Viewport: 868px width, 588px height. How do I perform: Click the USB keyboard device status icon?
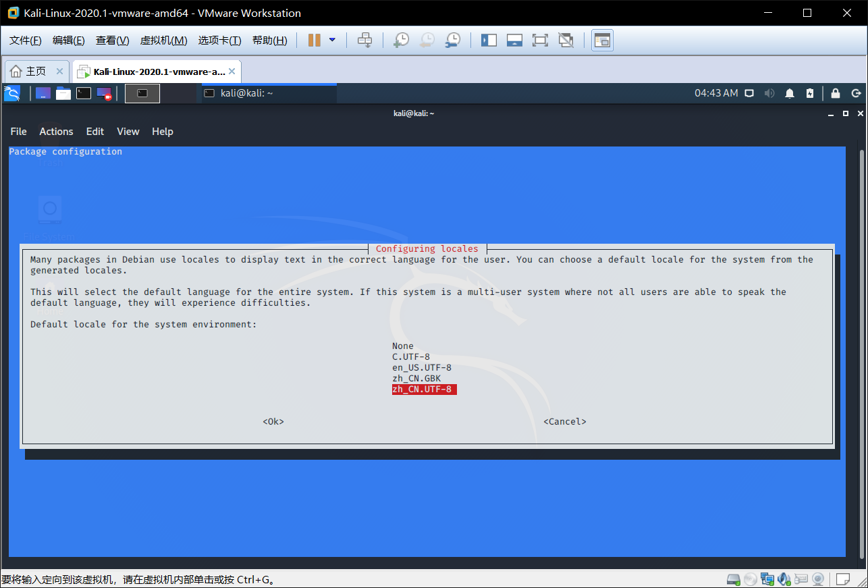(x=801, y=579)
